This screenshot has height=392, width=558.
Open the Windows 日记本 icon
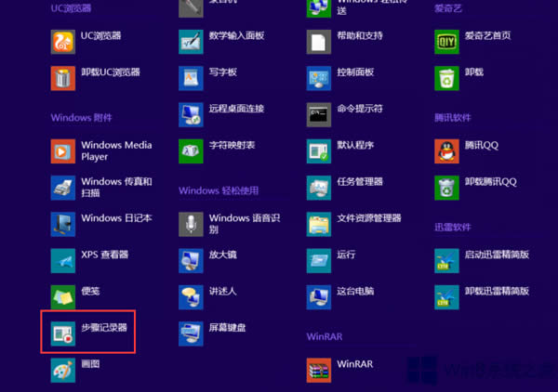coord(63,224)
